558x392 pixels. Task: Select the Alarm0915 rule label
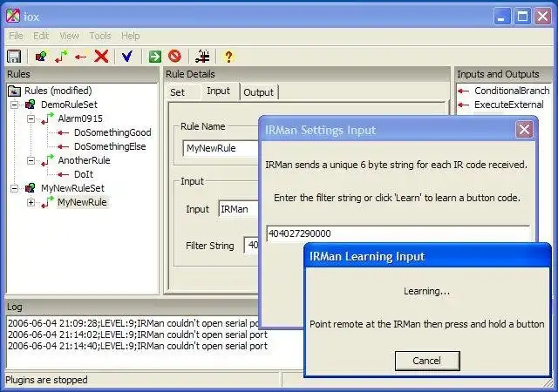tap(80, 118)
